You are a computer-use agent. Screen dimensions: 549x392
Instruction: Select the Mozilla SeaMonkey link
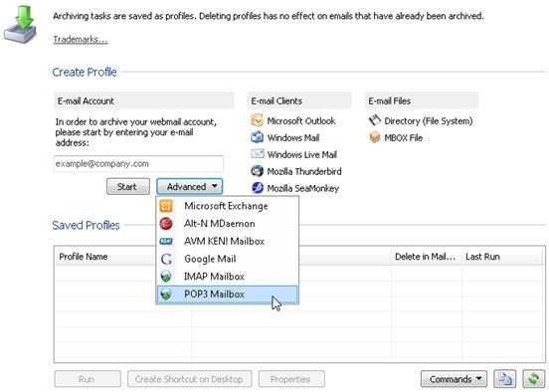(303, 188)
